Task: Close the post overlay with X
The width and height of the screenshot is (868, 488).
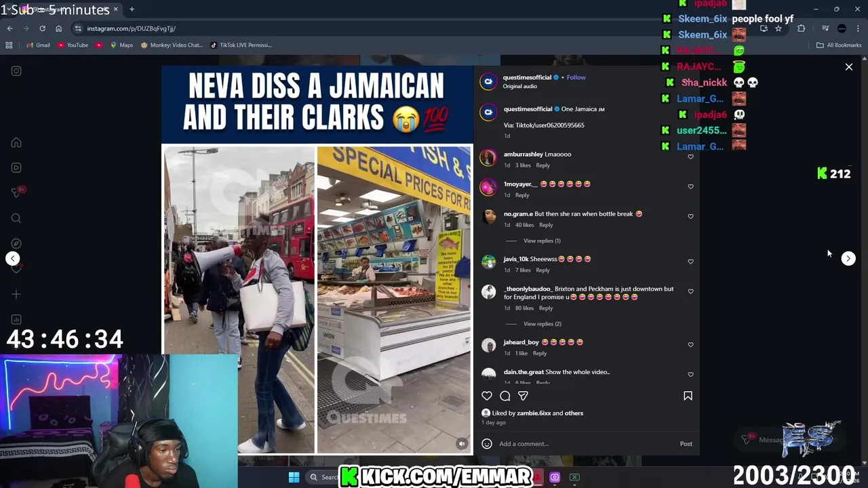Action: (848, 67)
